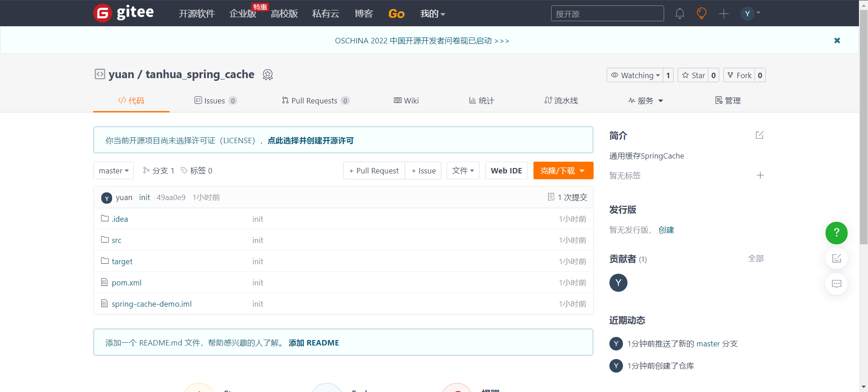This screenshot has height=392, width=868.
Task: Open the user avatar Y menu
Action: 750,14
